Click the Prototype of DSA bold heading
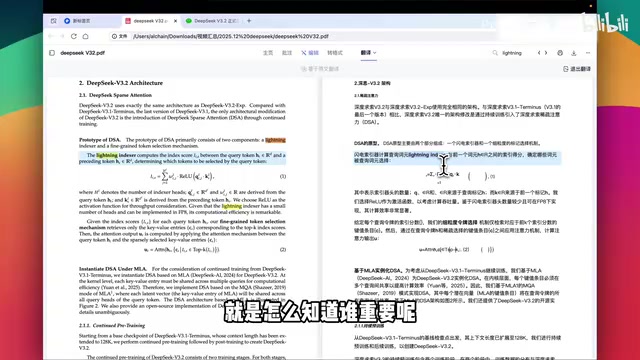Image resolution: width=640 pixels, height=360 pixels. click(x=100, y=140)
